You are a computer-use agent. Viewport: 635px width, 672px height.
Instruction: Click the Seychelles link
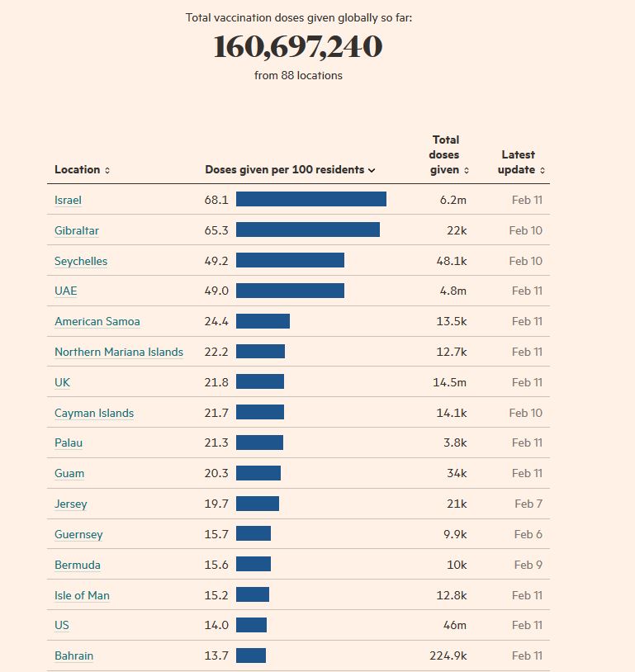tap(81, 261)
